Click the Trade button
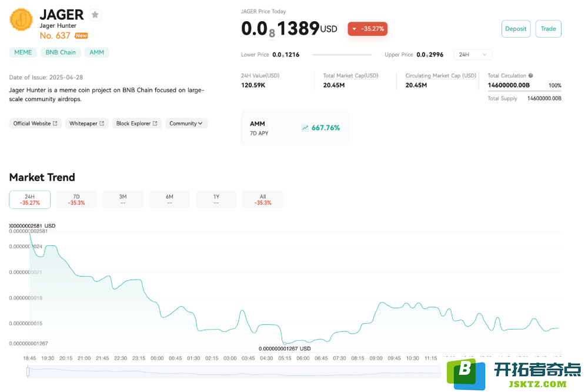588x392 pixels. [548, 29]
